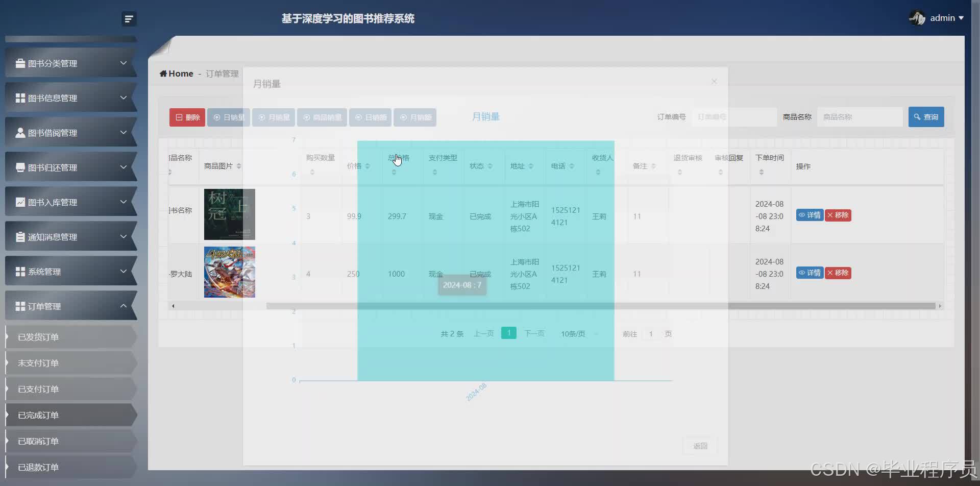Click the 日销量 toolbar button
This screenshot has height=486, width=980.
(229, 117)
